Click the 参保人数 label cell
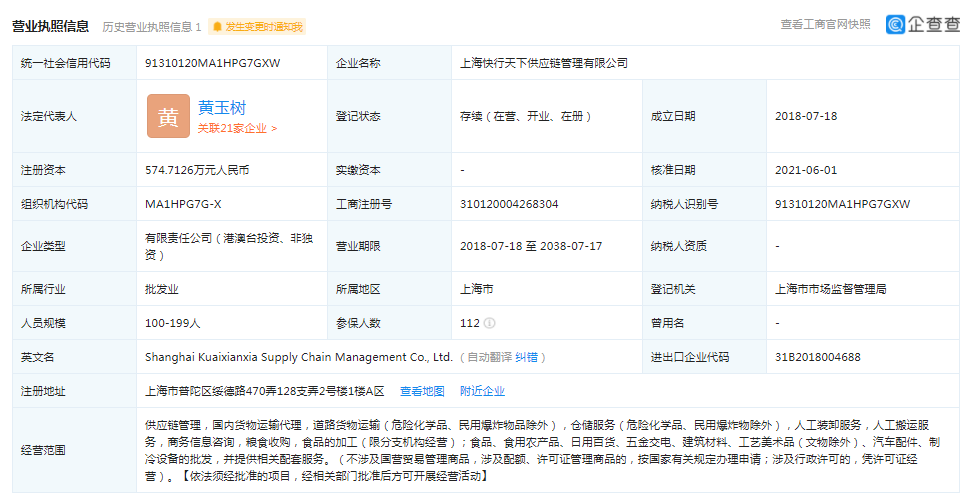971x496 pixels. click(x=390, y=323)
